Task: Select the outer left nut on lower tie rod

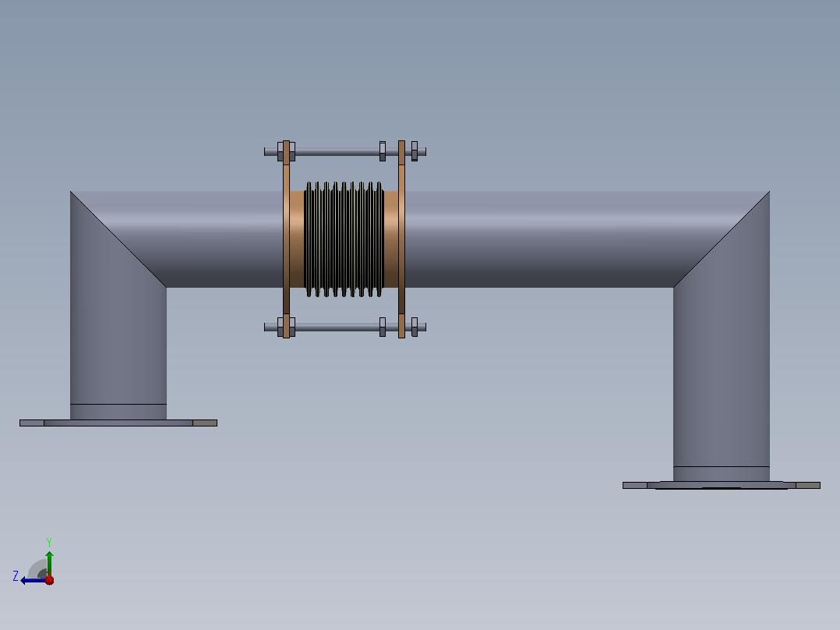Action: click(281, 327)
